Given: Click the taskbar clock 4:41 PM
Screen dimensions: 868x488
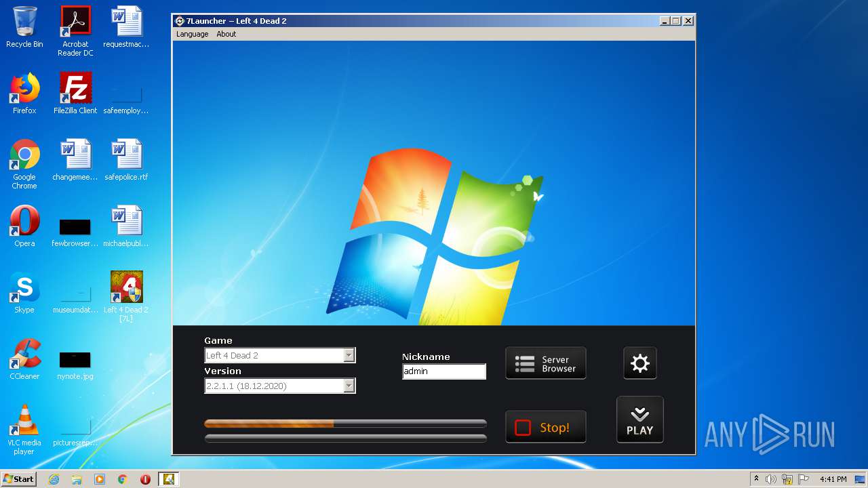Looking at the screenshot, I should [833, 479].
